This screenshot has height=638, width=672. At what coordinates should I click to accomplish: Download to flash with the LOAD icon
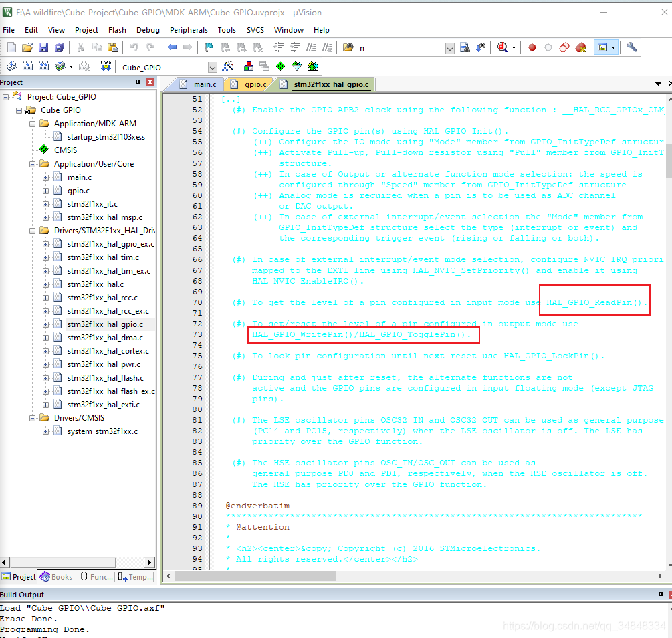pos(106,66)
